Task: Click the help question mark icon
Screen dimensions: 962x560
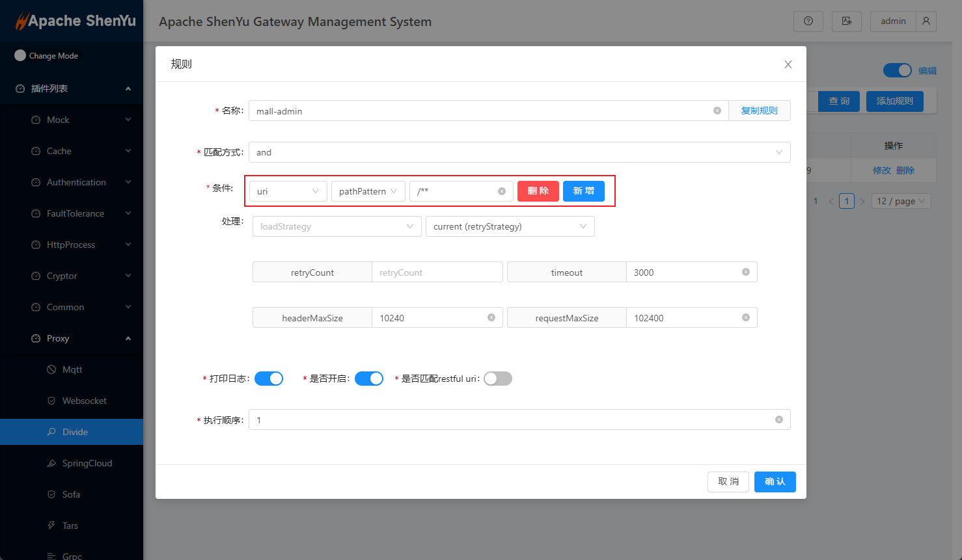Action: 808,21
